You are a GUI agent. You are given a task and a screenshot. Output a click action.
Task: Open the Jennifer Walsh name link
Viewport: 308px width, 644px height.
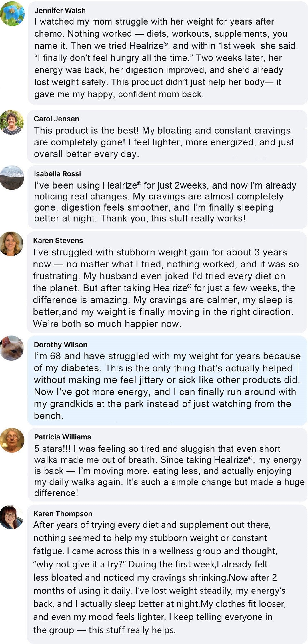(60, 11)
